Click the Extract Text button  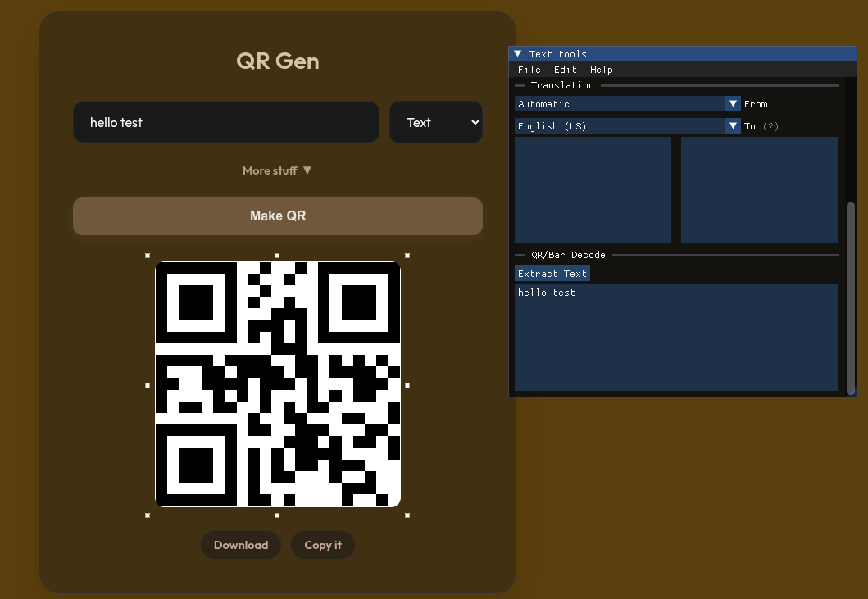552,274
